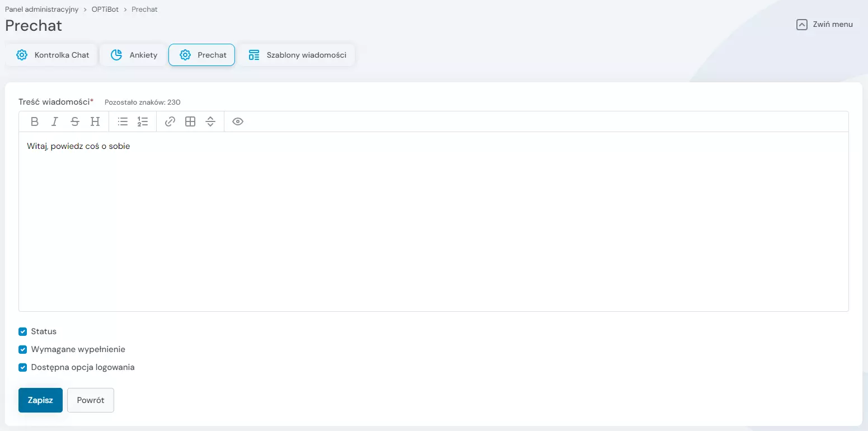Go to Szablony wiadomości tab
Screen dimensions: 868x431
tap(297, 55)
